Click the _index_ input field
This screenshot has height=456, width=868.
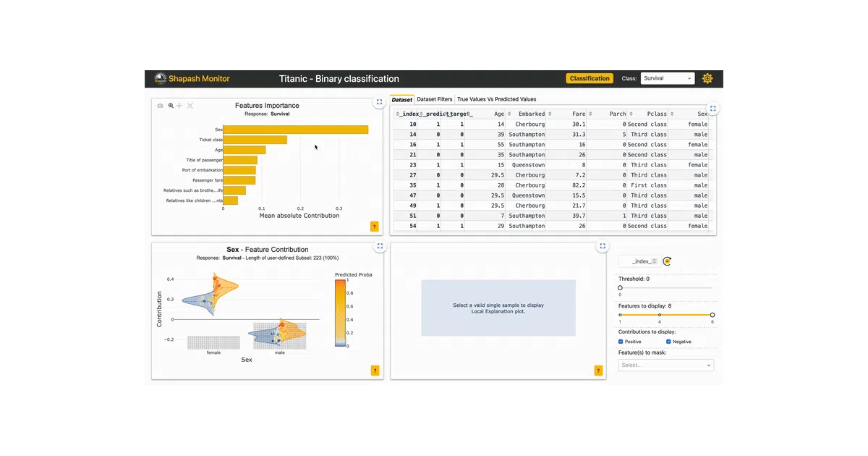pyautogui.click(x=639, y=261)
